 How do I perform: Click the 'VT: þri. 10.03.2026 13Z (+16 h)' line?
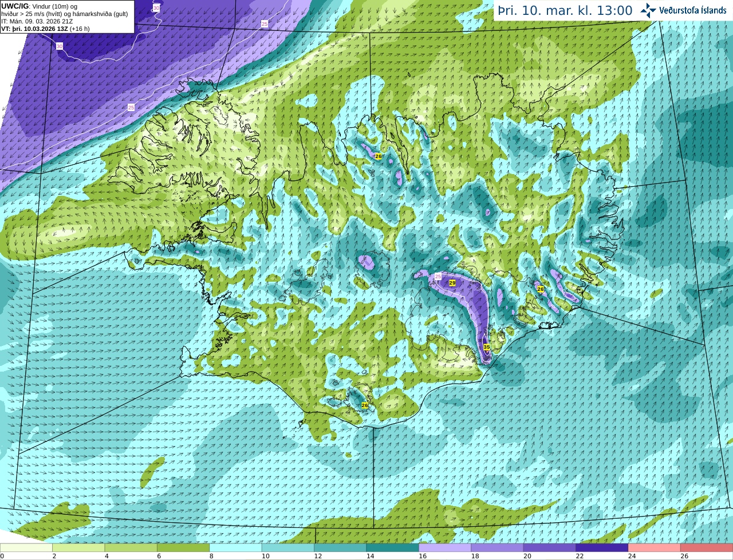pyautogui.click(x=45, y=28)
